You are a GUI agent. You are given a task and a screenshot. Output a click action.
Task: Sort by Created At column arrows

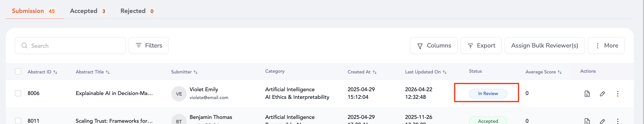[374, 72]
